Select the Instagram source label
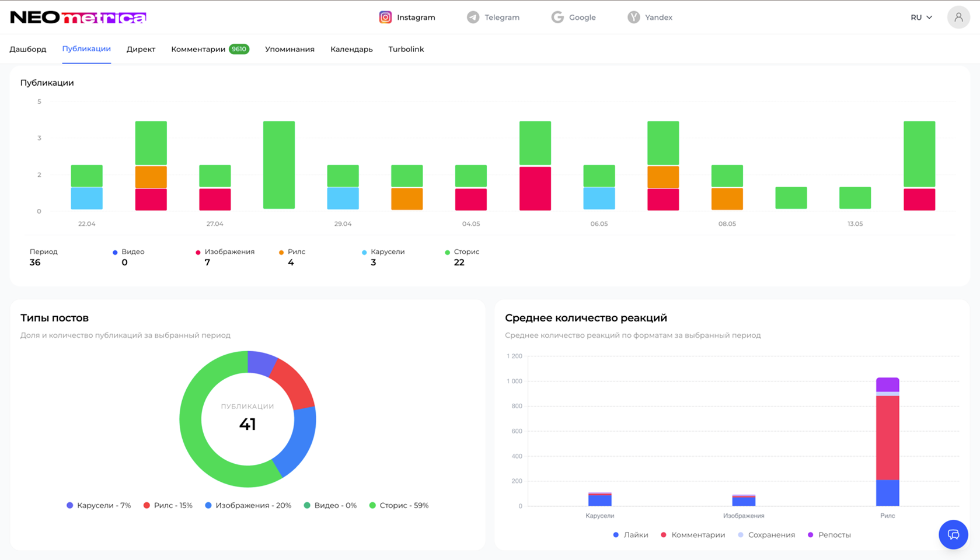This screenshot has height=560, width=980. (416, 17)
